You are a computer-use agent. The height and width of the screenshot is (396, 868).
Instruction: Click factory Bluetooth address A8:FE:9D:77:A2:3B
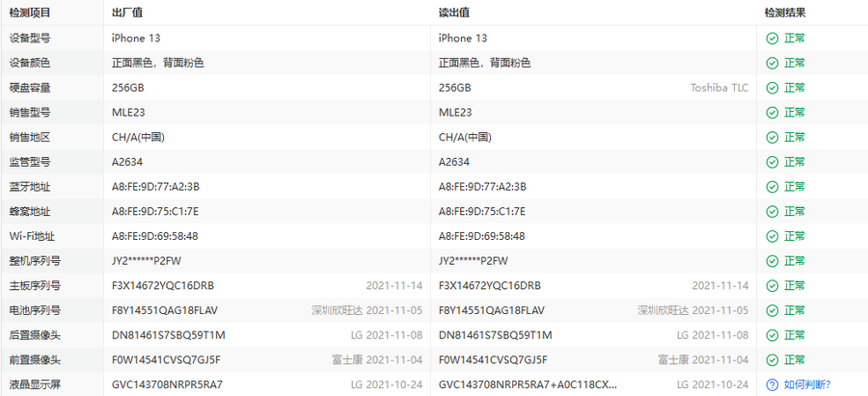[x=155, y=187]
